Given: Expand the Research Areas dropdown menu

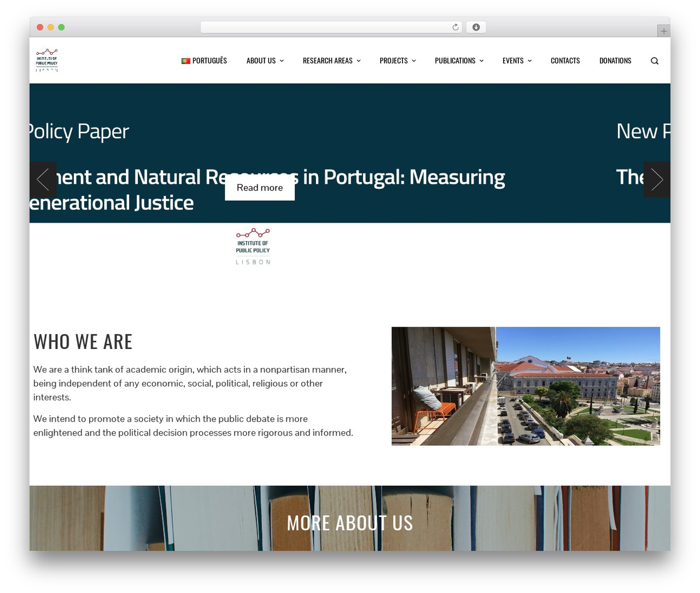Looking at the screenshot, I should coord(331,61).
